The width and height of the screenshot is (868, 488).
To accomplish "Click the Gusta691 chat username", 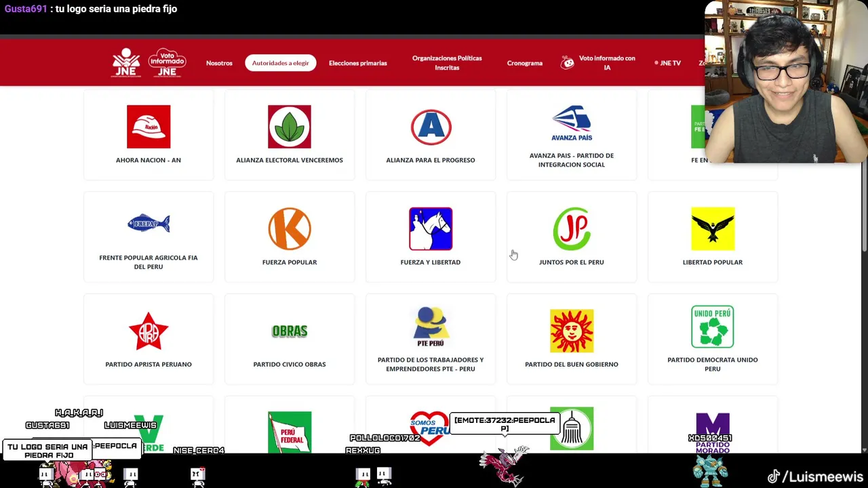I will [x=26, y=9].
